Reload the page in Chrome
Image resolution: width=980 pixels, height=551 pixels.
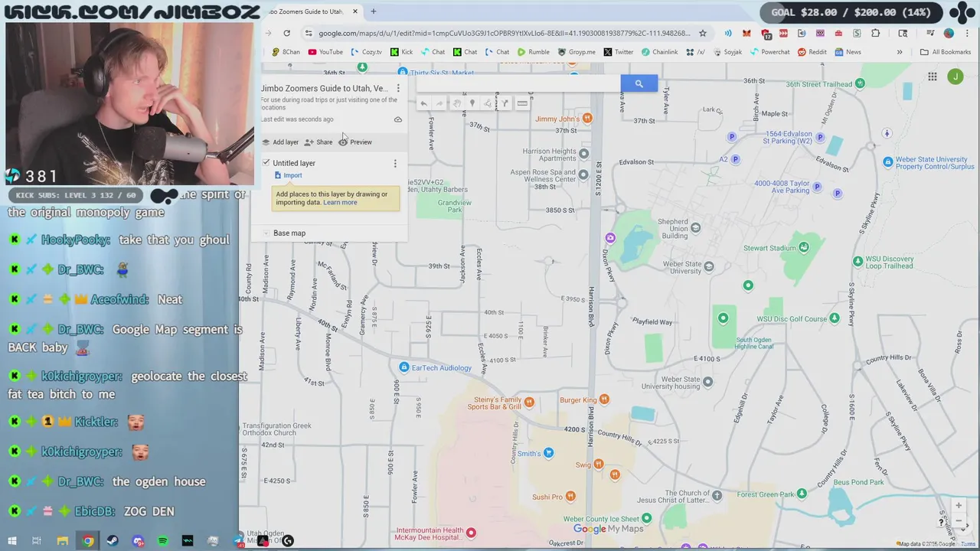286,33
